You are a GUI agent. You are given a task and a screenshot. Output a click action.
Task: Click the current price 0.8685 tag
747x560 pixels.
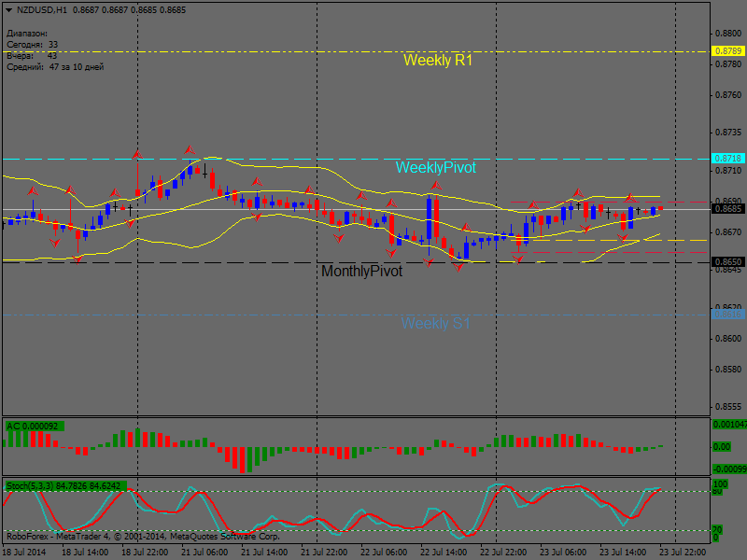pyautogui.click(x=727, y=208)
